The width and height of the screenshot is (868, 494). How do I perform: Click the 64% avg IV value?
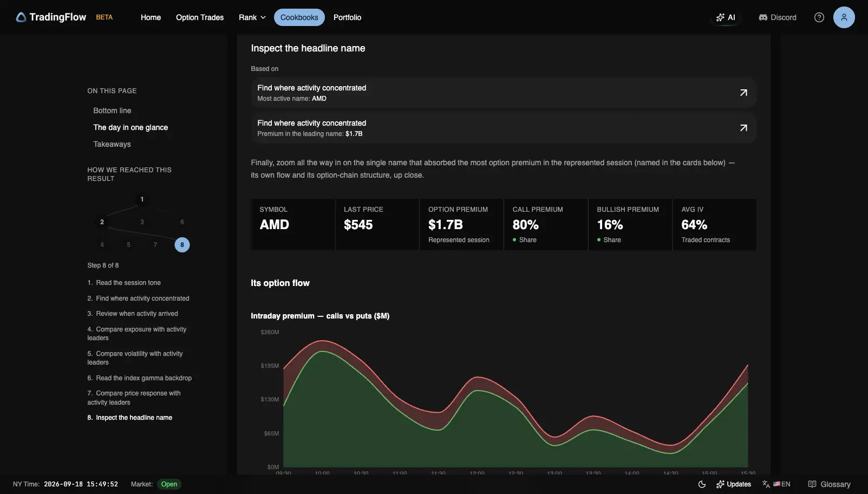click(x=694, y=225)
